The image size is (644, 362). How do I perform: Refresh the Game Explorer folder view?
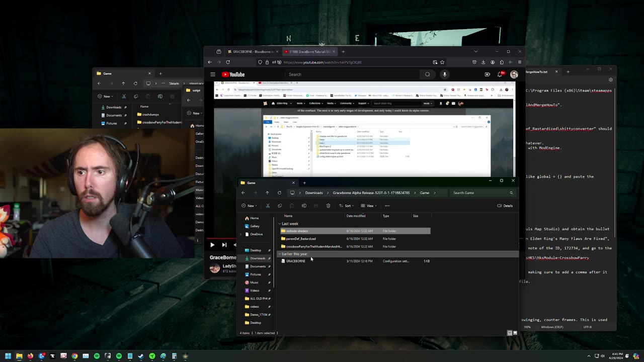click(279, 193)
